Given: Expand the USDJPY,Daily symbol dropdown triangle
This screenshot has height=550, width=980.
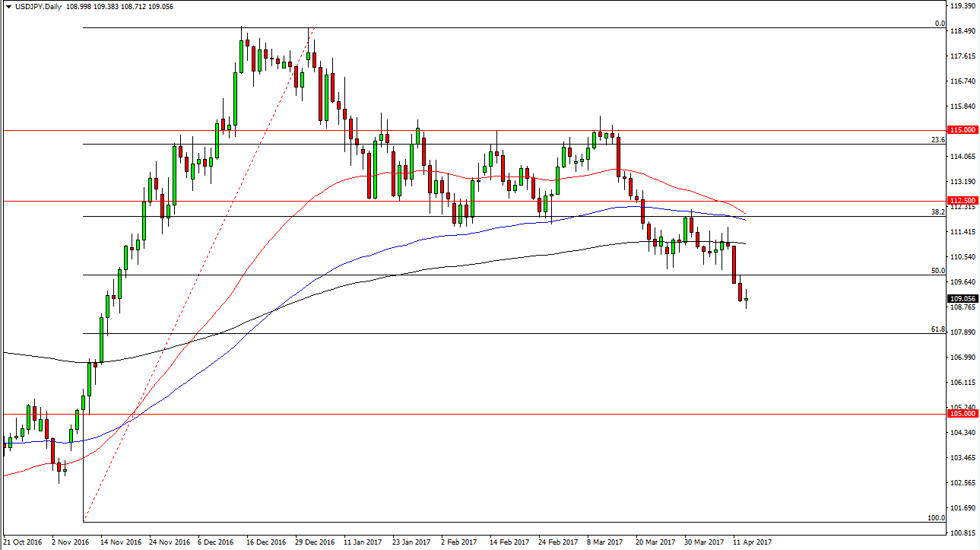Looking at the screenshot, I should pyautogui.click(x=8, y=5).
